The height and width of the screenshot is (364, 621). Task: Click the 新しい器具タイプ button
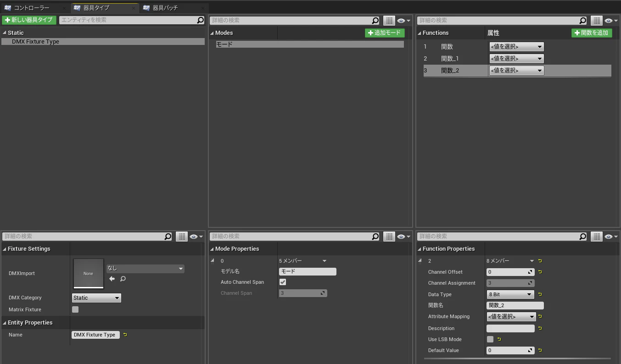coord(29,20)
